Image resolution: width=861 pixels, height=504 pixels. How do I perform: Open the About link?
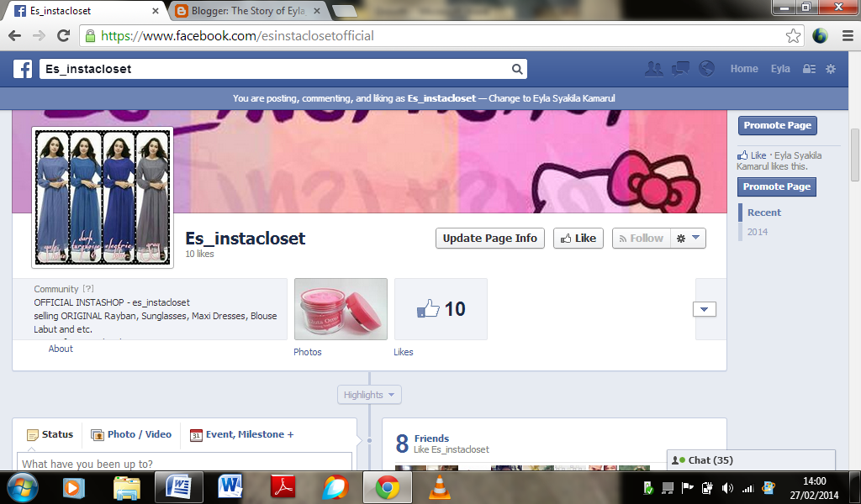coord(61,349)
